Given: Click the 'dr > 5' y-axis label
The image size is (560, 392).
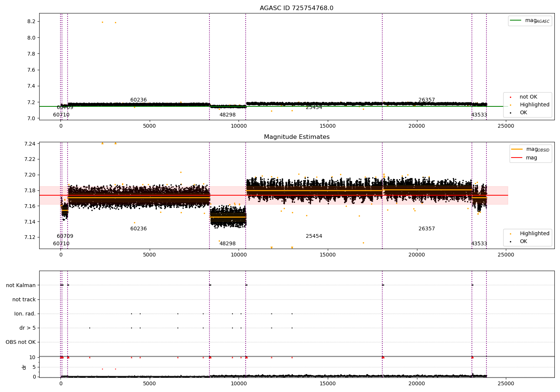Looking at the screenshot, I should pyautogui.click(x=28, y=328).
